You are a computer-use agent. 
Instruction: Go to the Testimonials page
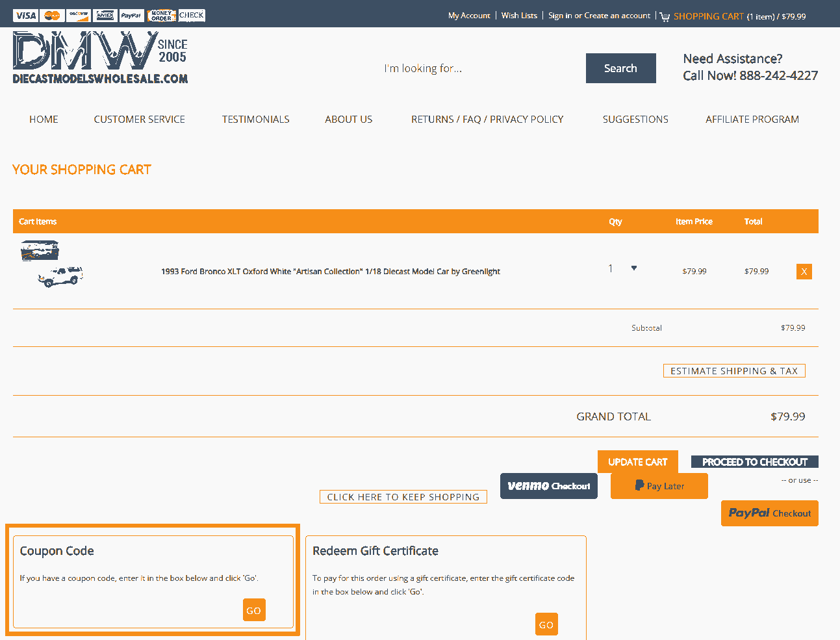[x=255, y=120]
